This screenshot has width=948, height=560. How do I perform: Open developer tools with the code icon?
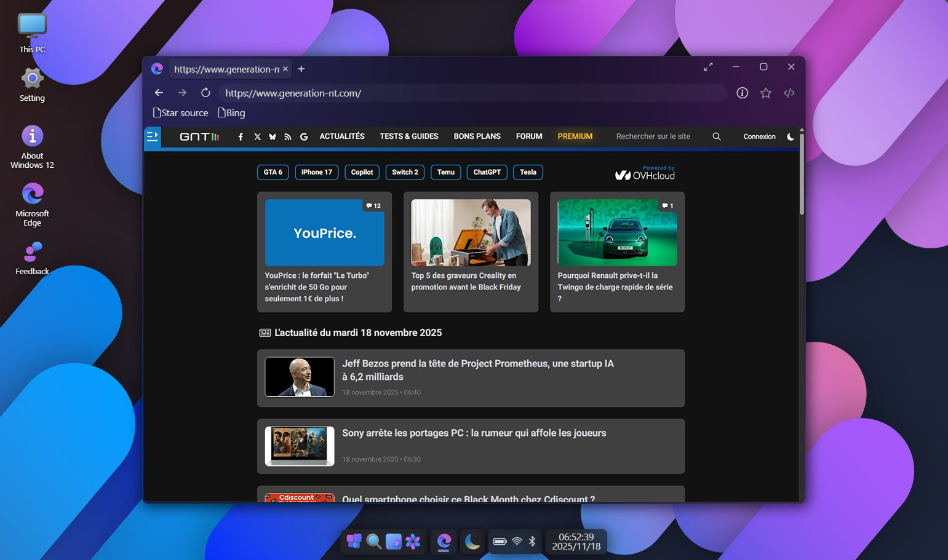pos(789,93)
